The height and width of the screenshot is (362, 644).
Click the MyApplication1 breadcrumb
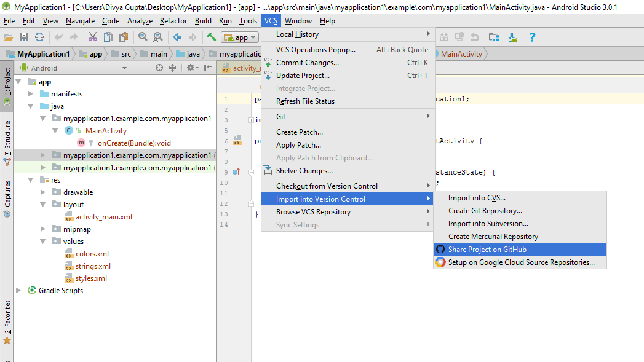[x=39, y=53]
